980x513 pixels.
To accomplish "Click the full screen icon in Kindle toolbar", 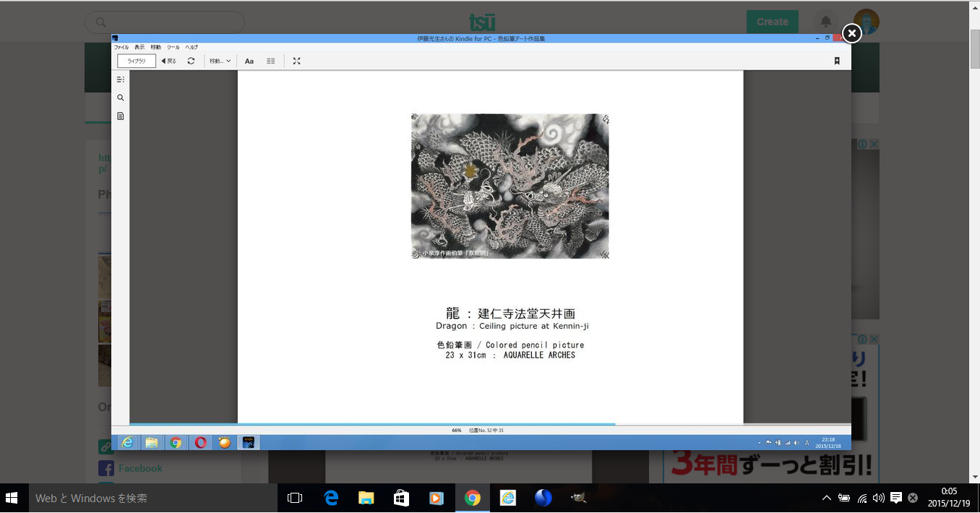I will (296, 61).
